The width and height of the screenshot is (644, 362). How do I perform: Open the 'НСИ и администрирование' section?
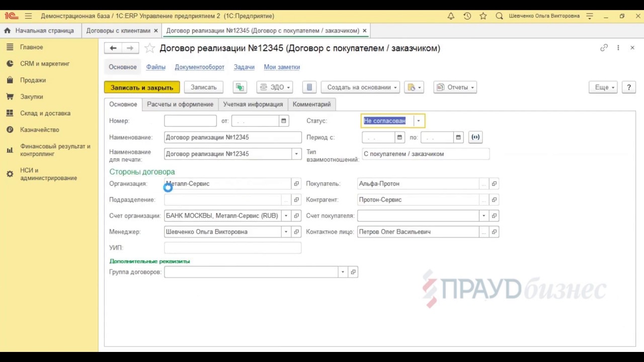[x=49, y=174]
